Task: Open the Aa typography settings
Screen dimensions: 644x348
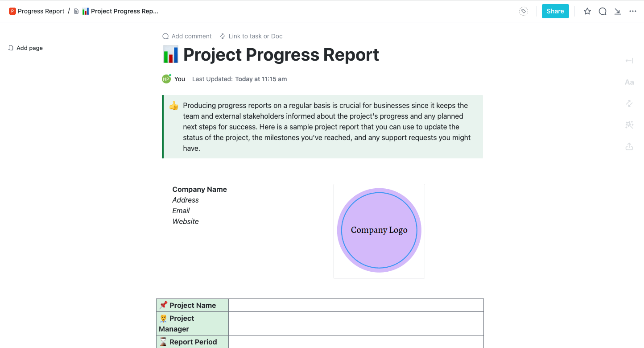Action: 629,82
